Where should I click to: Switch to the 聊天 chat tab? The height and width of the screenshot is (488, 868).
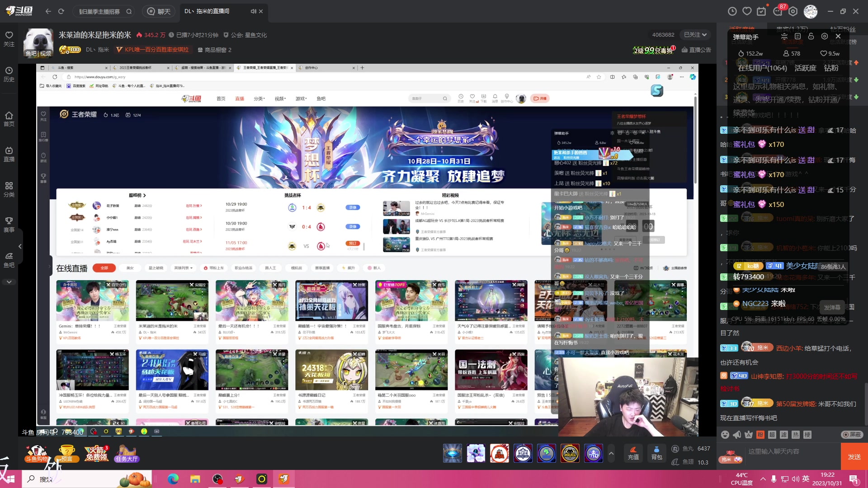point(159,11)
